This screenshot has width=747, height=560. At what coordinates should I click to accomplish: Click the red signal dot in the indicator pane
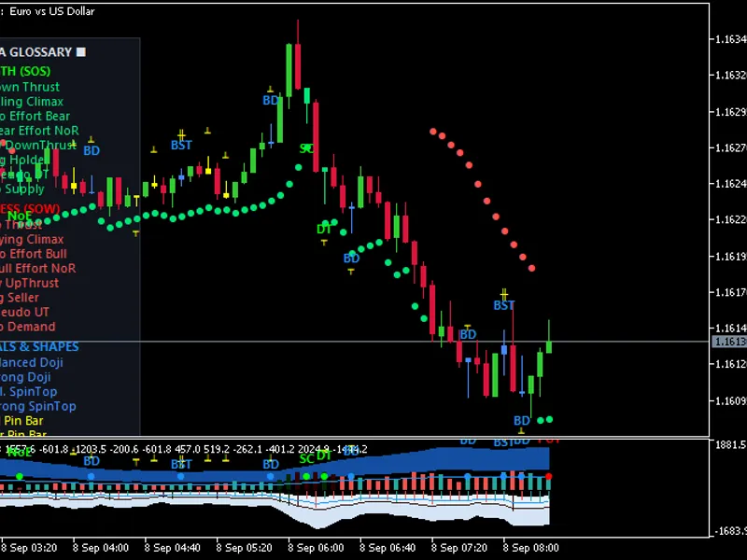tap(549, 476)
